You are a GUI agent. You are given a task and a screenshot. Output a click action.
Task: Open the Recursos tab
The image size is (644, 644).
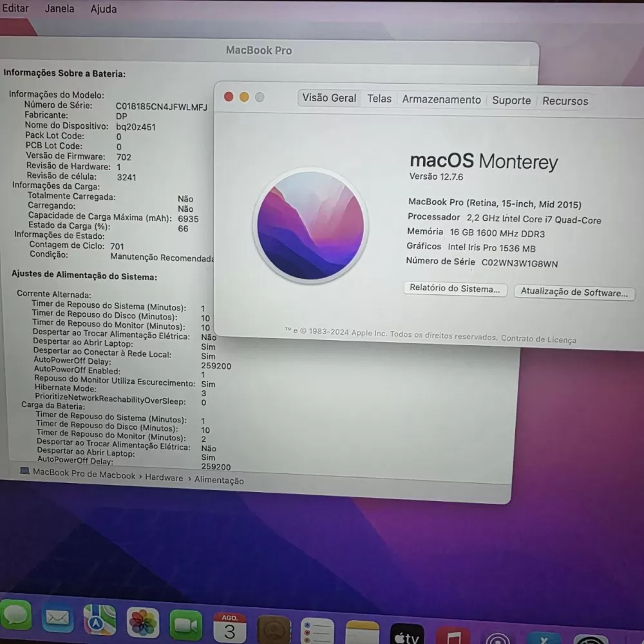click(x=565, y=101)
